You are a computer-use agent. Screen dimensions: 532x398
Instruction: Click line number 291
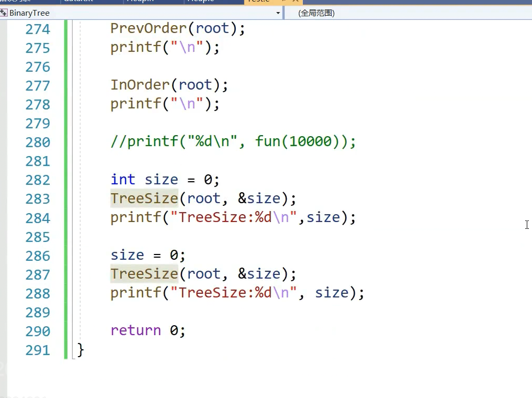tap(38, 350)
